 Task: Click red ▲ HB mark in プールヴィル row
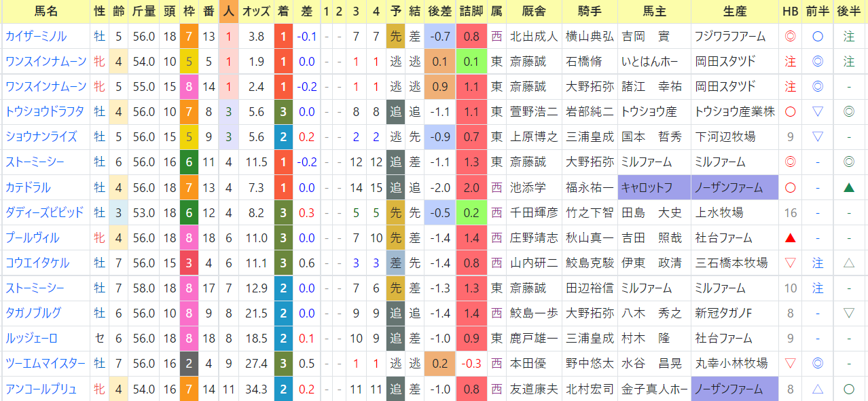(x=790, y=237)
